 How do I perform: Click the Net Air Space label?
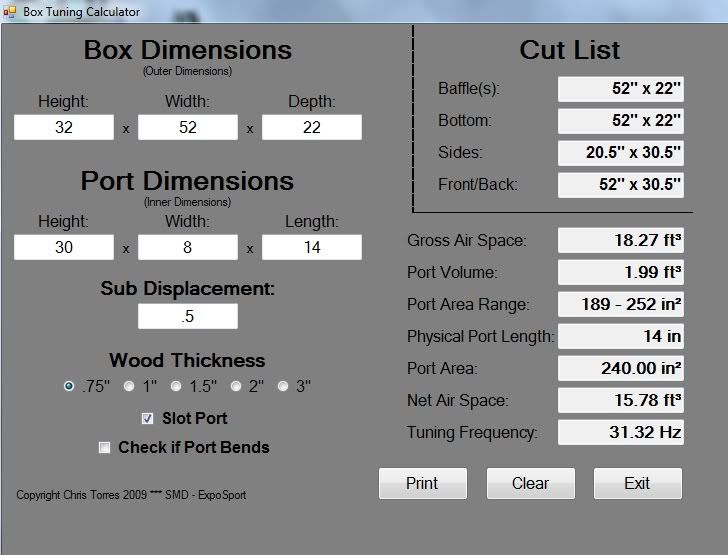458,401
